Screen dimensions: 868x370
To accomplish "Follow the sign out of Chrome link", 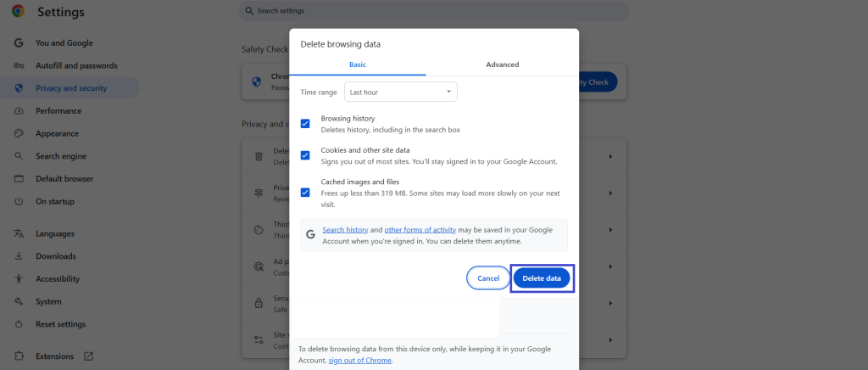I will 359,360.
